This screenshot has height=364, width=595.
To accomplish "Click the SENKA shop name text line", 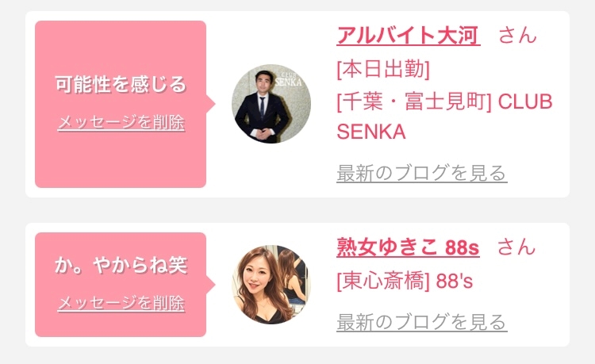I will pyautogui.click(x=371, y=132).
